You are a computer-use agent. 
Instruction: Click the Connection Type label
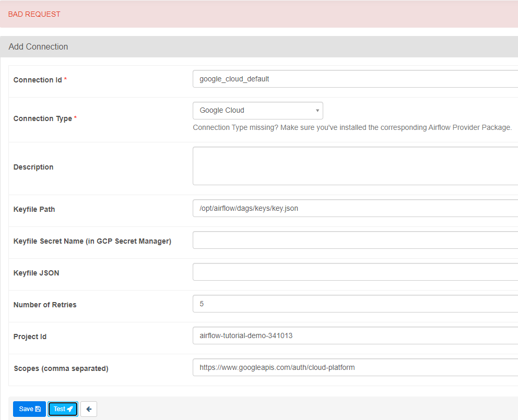click(43, 118)
